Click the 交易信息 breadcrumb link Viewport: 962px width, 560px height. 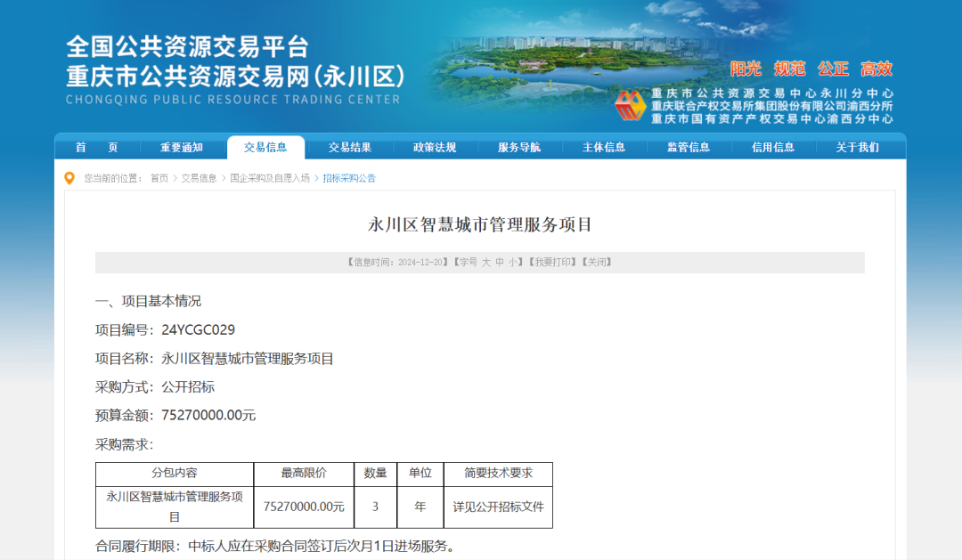(199, 178)
